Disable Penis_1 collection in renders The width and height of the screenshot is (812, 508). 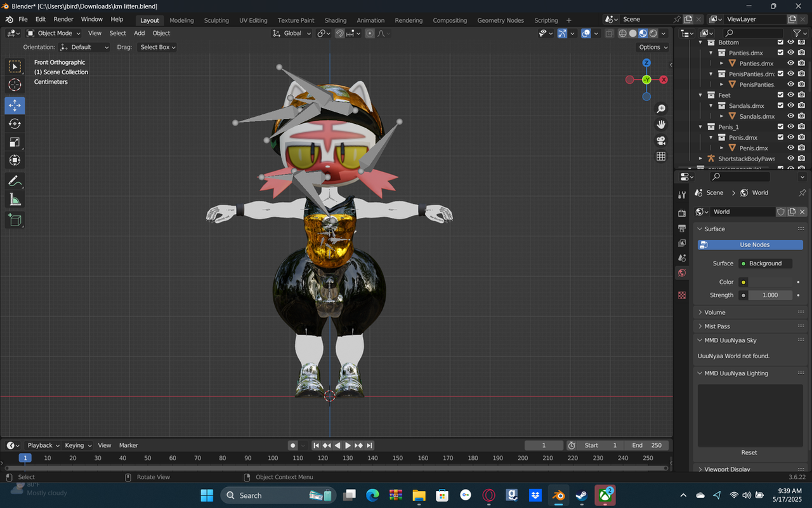(801, 127)
